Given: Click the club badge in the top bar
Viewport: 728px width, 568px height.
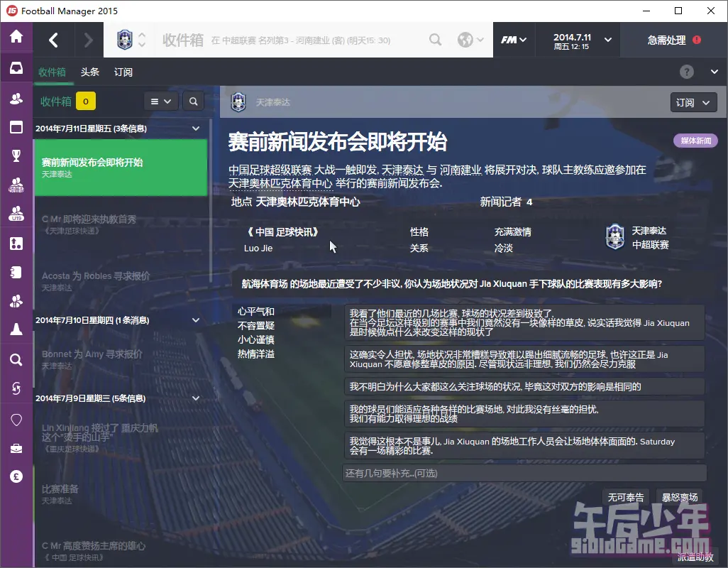Looking at the screenshot, I should click(x=124, y=40).
